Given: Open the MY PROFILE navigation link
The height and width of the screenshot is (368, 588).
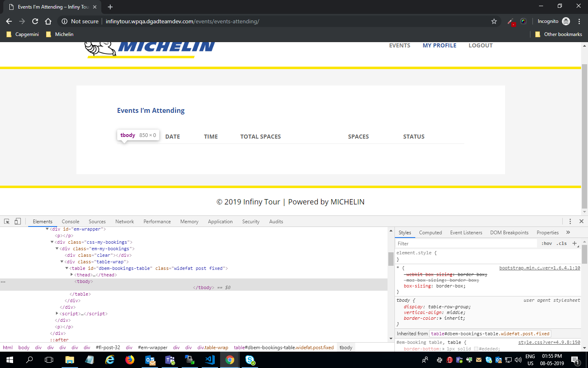Looking at the screenshot, I should click(x=439, y=45).
